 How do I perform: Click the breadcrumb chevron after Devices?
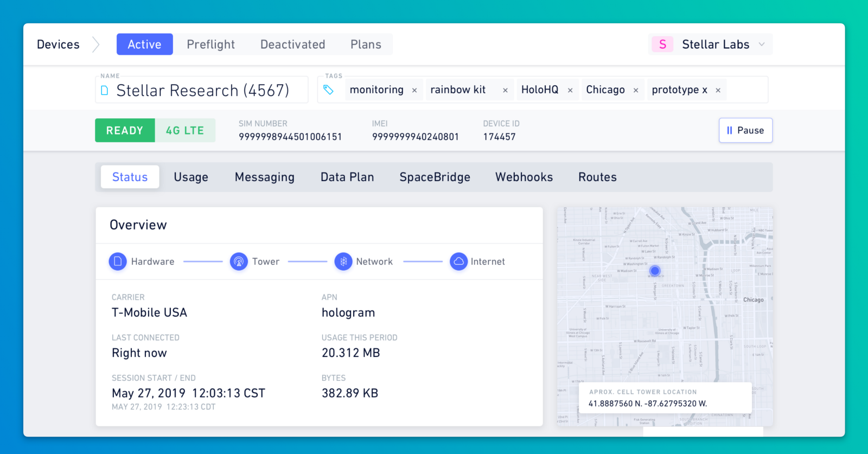tap(96, 44)
